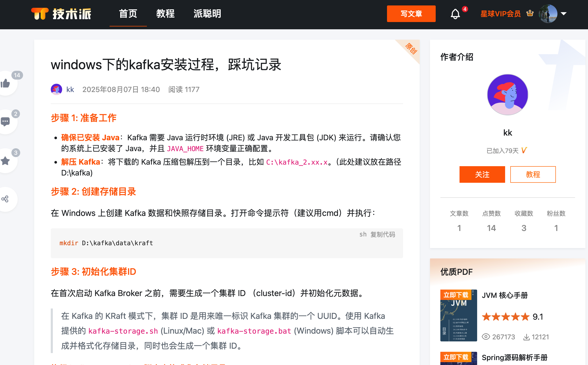This screenshot has height=365, width=588.
Task: Click the large author avatar in sidebar
Action: point(507,95)
